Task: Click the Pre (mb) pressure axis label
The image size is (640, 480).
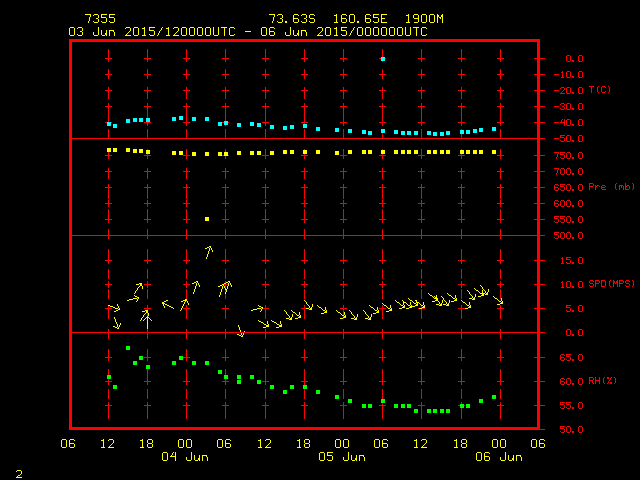Action: pos(611,187)
